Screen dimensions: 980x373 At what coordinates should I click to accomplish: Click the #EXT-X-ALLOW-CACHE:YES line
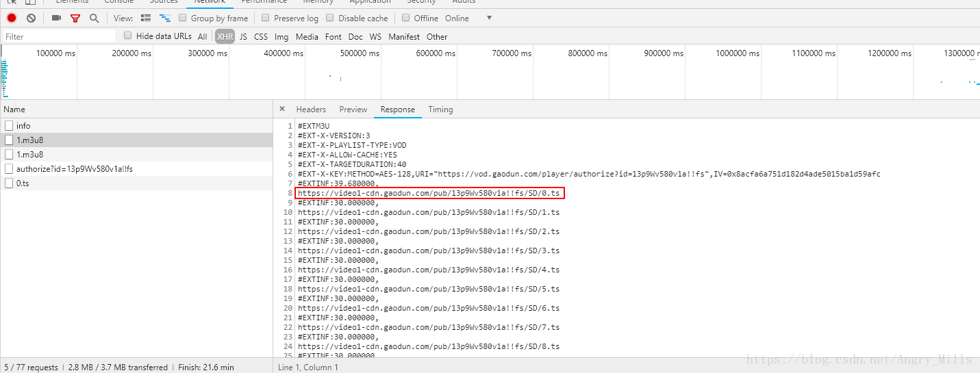click(347, 155)
